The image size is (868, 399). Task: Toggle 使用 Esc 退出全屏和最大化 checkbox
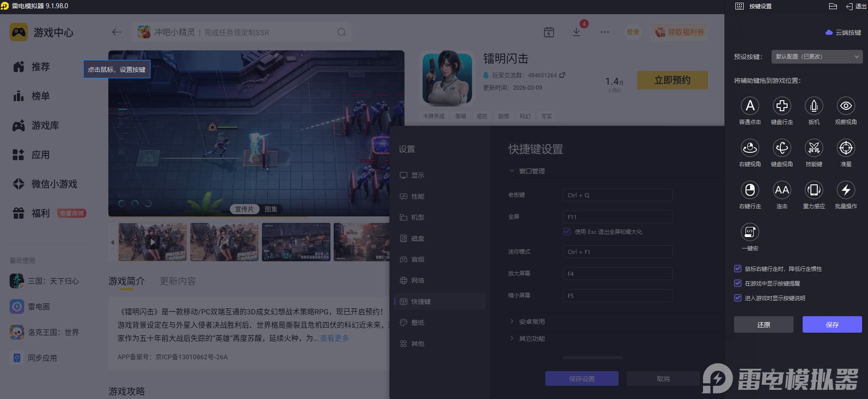567,232
